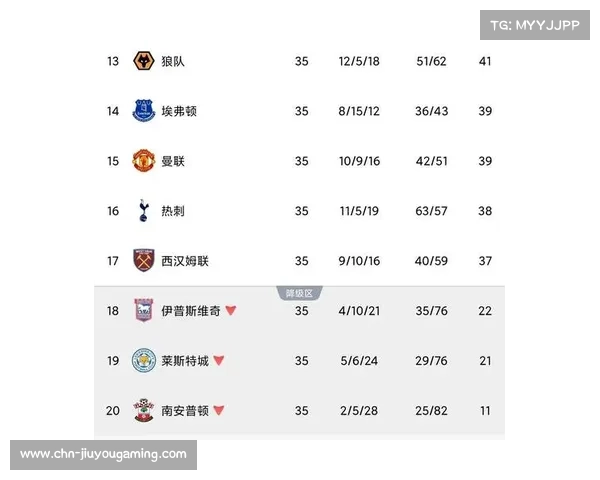The image size is (600, 480).
Task: Click the Leicester City fox badge
Action: pos(143,360)
